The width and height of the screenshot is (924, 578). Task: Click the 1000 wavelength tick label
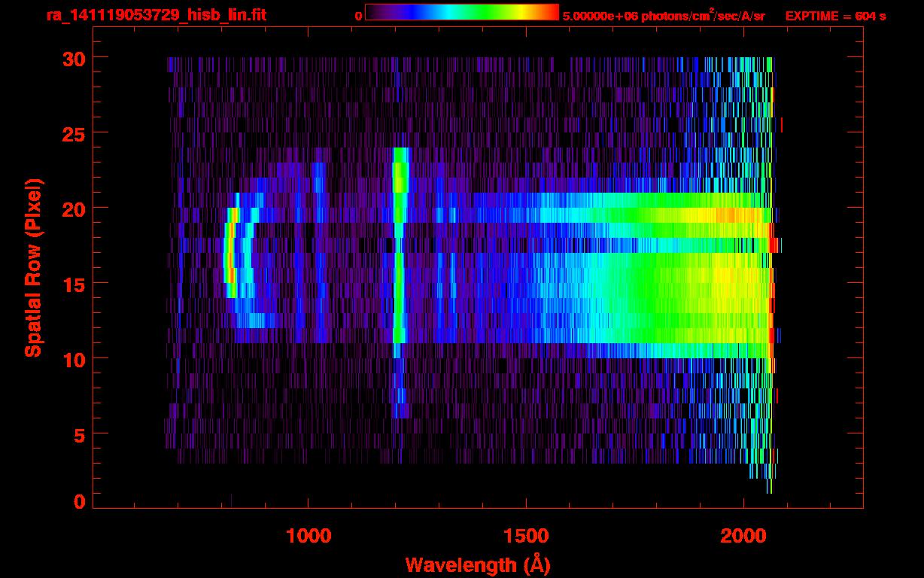tap(309, 536)
